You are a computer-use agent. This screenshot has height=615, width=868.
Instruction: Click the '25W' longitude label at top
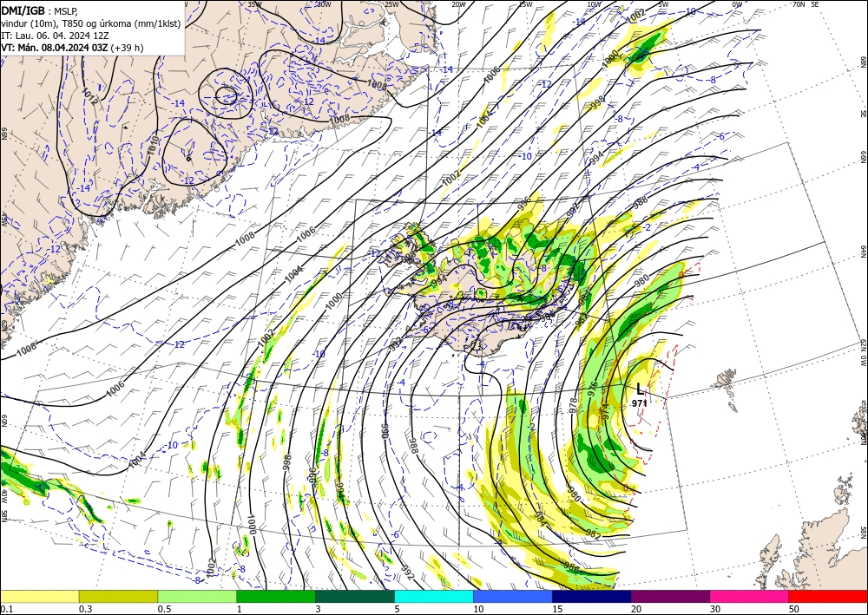tap(391, 4)
